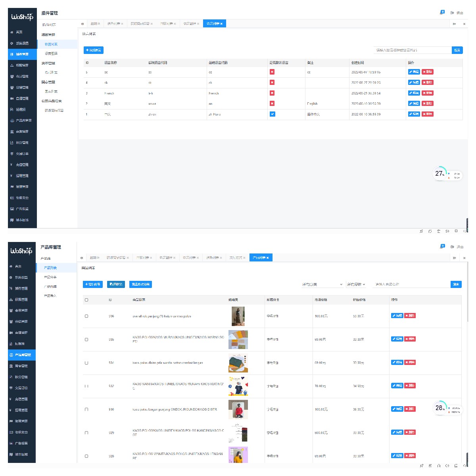Close the active 产品列表 tab via its x
This screenshot has height=476, width=476.
coord(268,258)
